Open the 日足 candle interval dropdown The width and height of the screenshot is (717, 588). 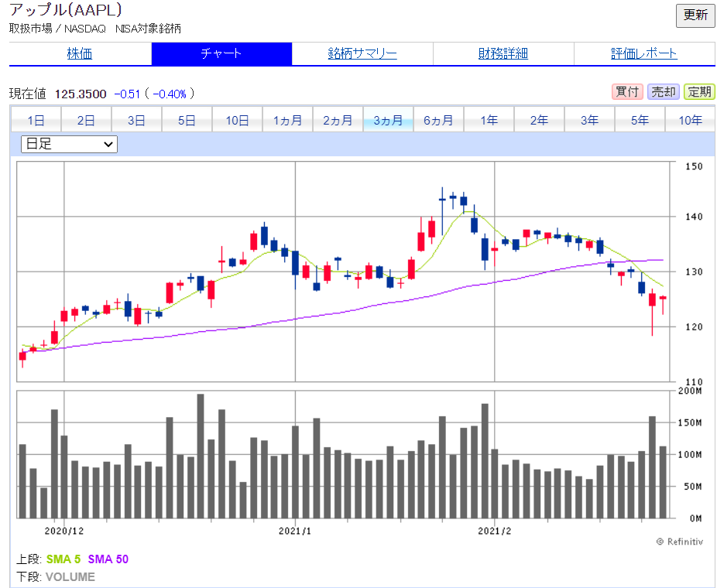[x=69, y=145]
